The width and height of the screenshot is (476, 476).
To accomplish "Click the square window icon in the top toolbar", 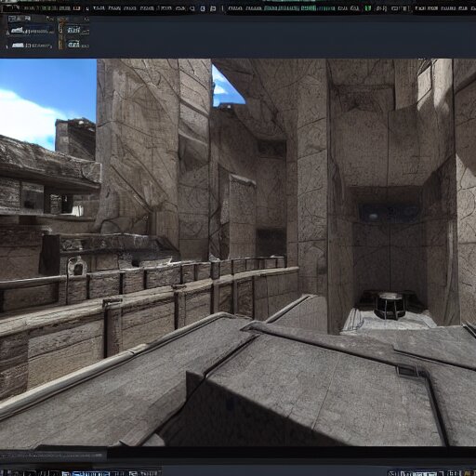I will click(x=203, y=8).
